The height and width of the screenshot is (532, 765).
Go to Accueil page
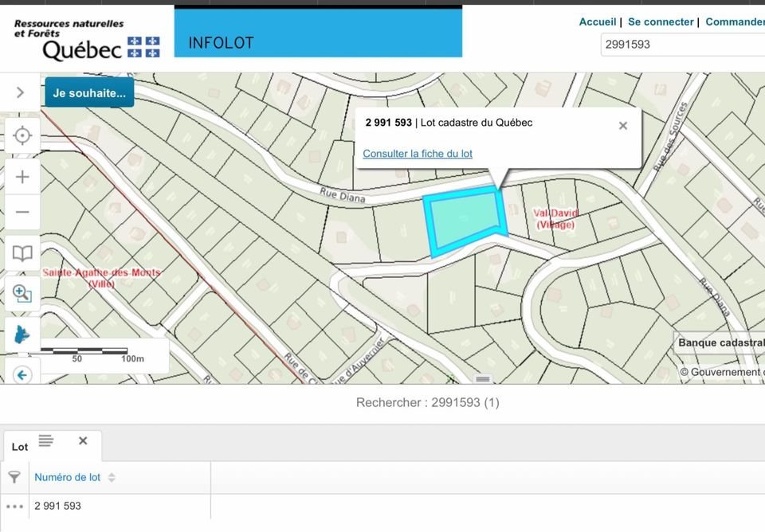pyautogui.click(x=597, y=22)
